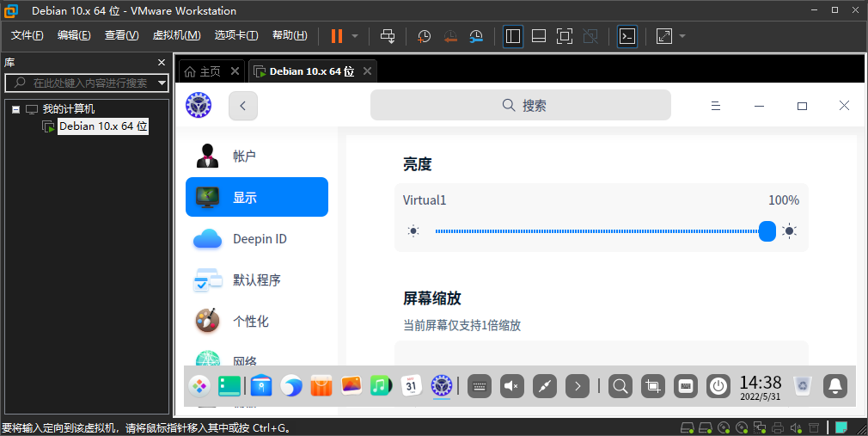Click the low brightness sun icon
868x436 pixels.
tap(413, 231)
